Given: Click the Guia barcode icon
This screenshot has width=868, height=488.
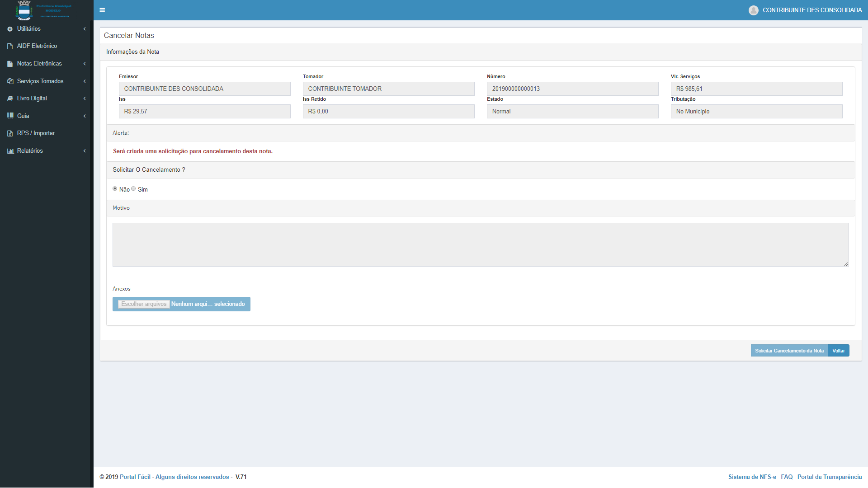Looking at the screenshot, I should (10, 116).
